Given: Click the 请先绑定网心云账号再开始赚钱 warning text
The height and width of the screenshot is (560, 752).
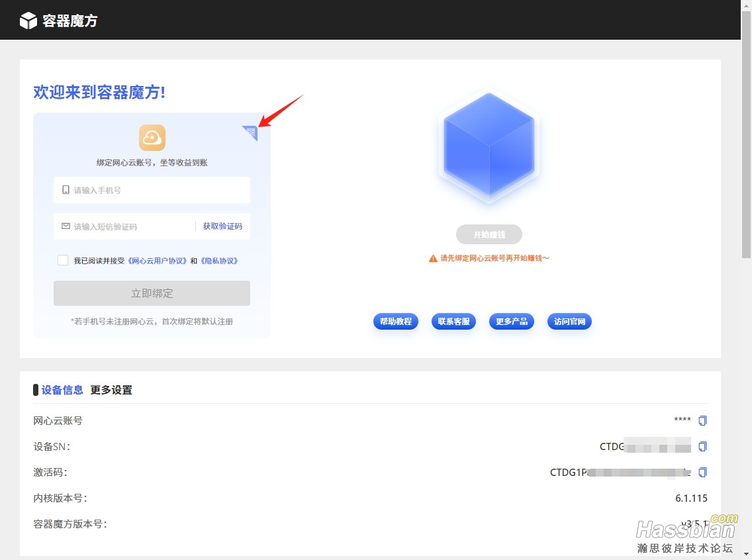Looking at the screenshot, I should tap(494, 258).
